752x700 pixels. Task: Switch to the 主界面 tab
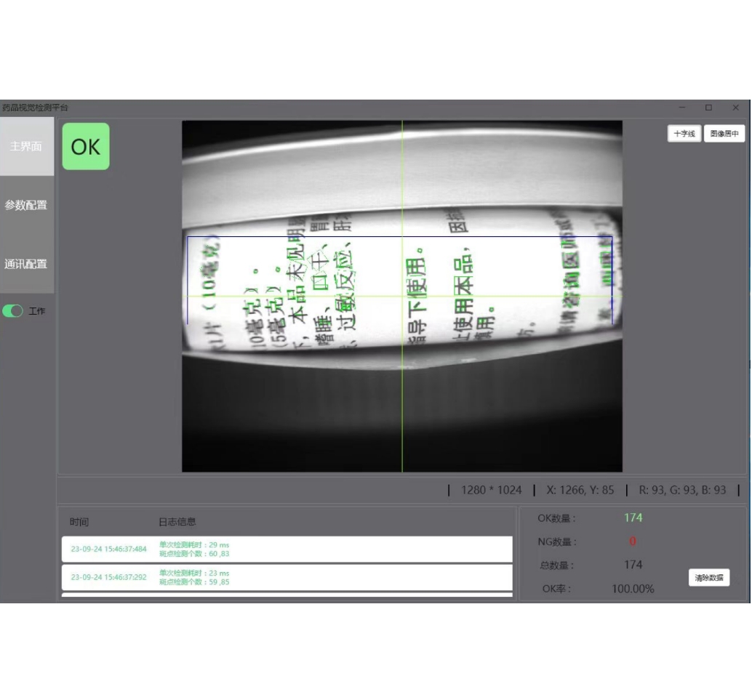click(x=26, y=146)
